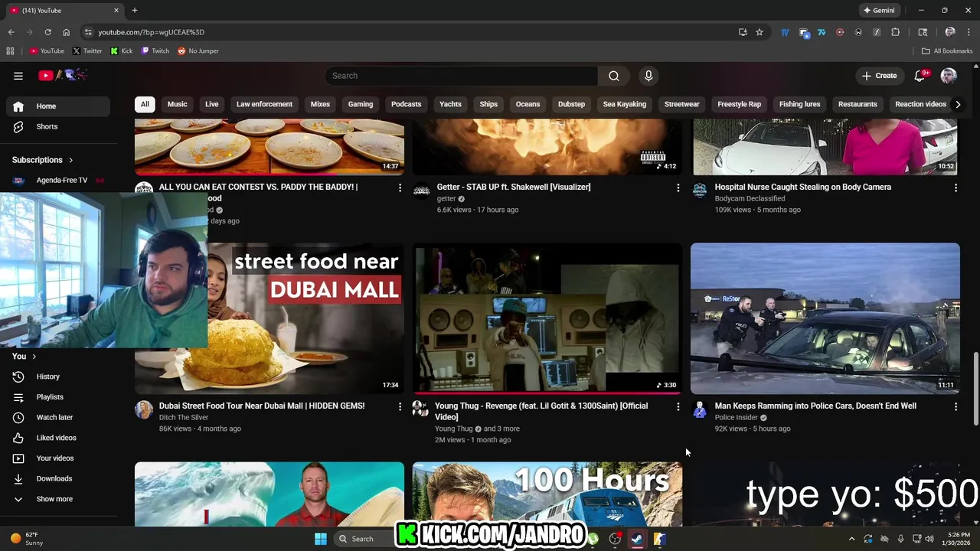Image resolution: width=980 pixels, height=551 pixels.
Task: Click the page vertical scrollbar
Action: point(975,389)
